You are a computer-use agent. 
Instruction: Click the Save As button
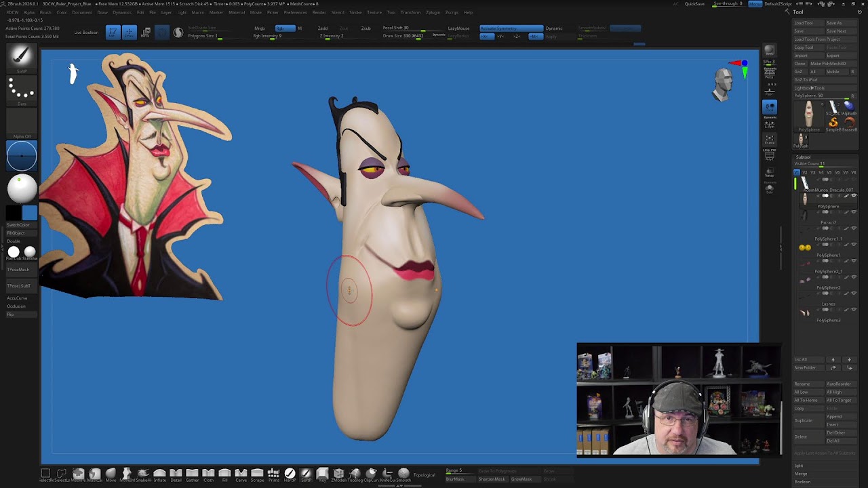842,23
